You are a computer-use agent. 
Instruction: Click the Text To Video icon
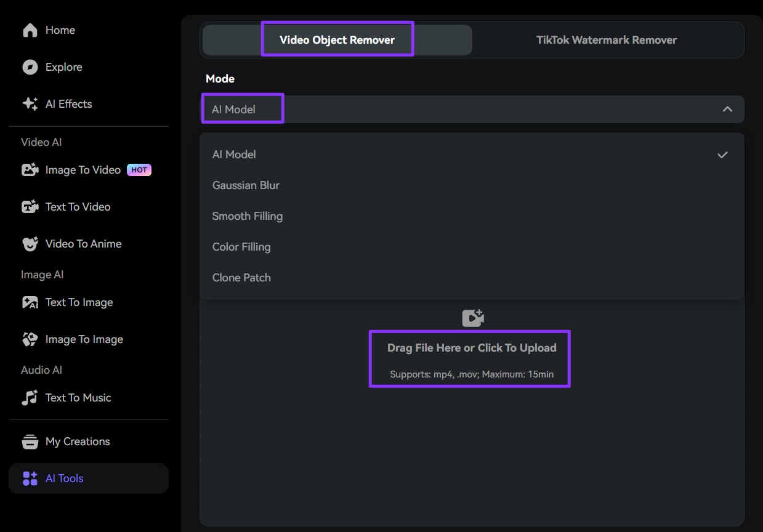click(30, 207)
